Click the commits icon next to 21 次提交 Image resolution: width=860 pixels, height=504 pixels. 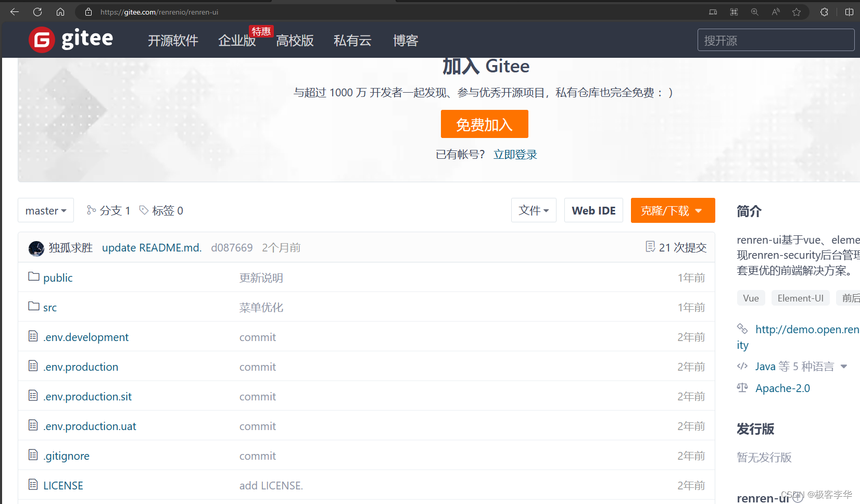[x=650, y=247]
